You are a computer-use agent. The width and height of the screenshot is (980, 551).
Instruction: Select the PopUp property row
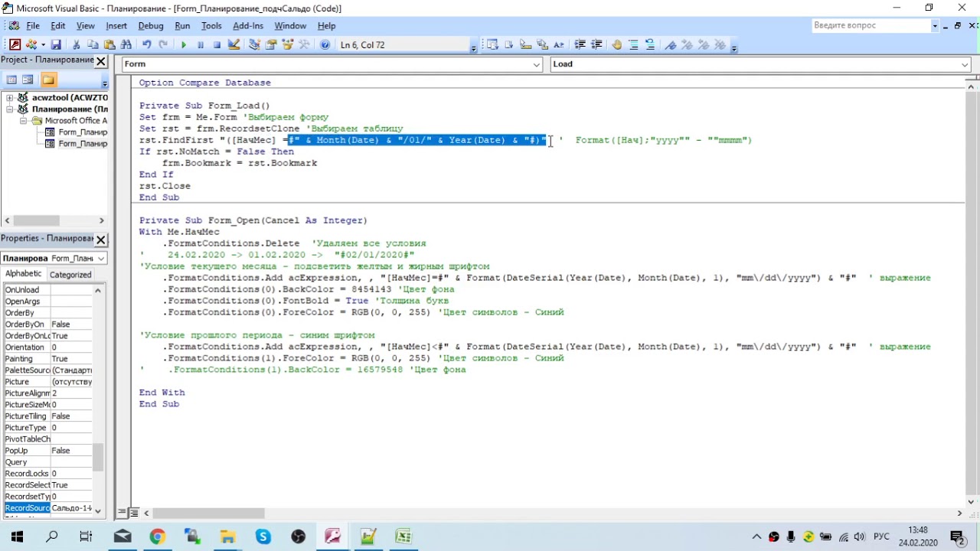[48, 451]
